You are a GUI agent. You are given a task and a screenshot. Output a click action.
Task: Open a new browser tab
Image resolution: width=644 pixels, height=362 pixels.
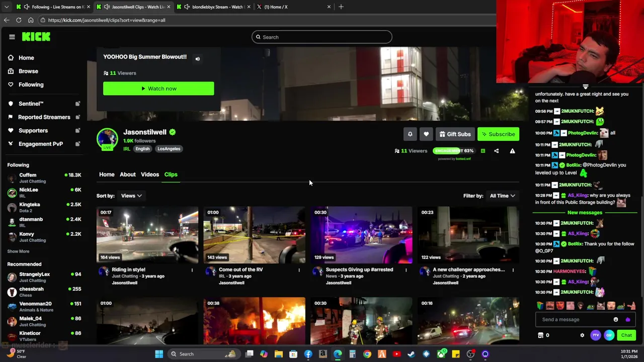click(x=341, y=7)
